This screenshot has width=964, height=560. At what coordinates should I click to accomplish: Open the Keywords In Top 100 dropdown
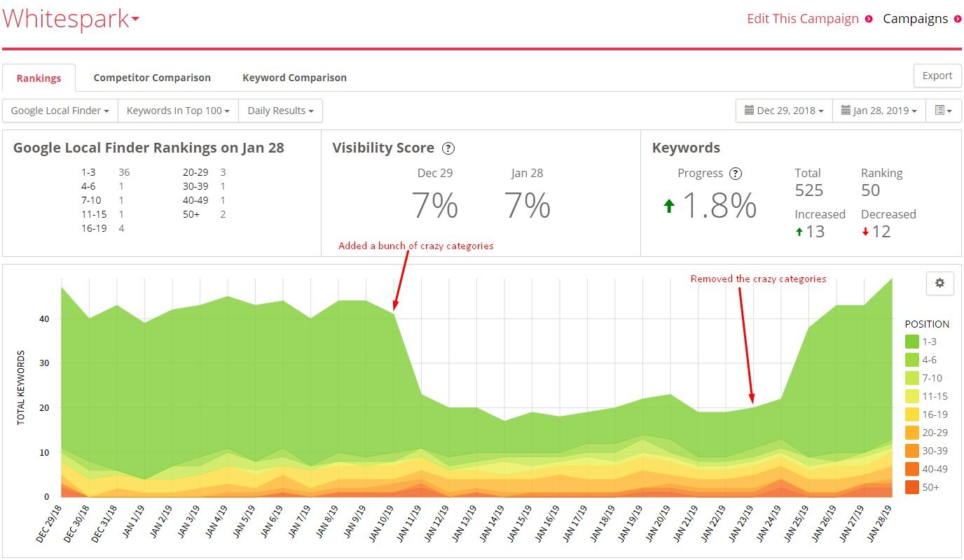[178, 111]
